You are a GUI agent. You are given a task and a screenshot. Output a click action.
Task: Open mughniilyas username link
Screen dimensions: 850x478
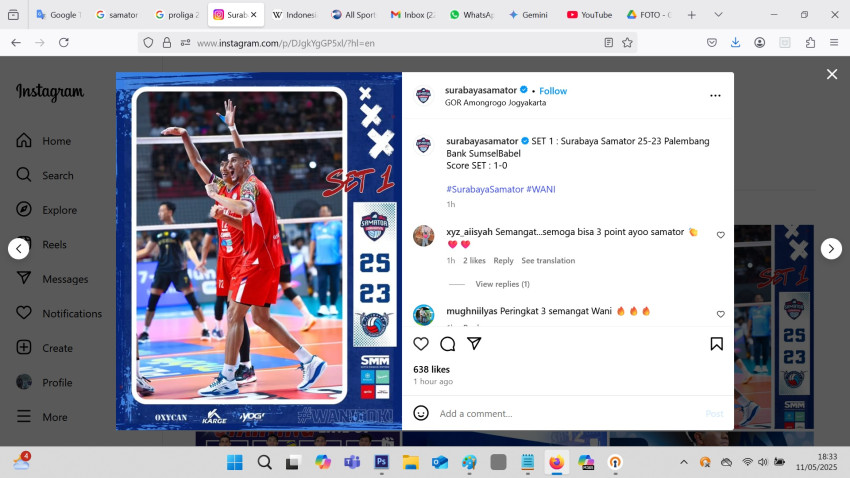pos(472,311)
